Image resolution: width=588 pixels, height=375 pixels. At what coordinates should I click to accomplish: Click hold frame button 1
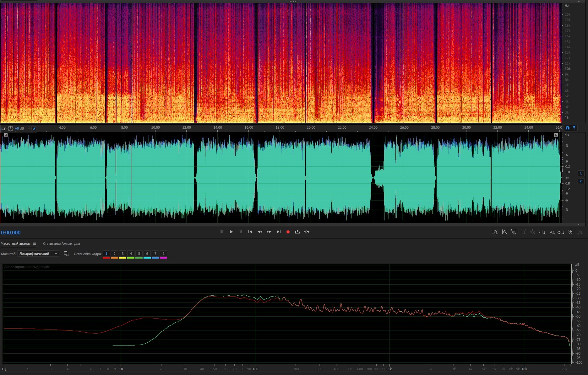106,254
